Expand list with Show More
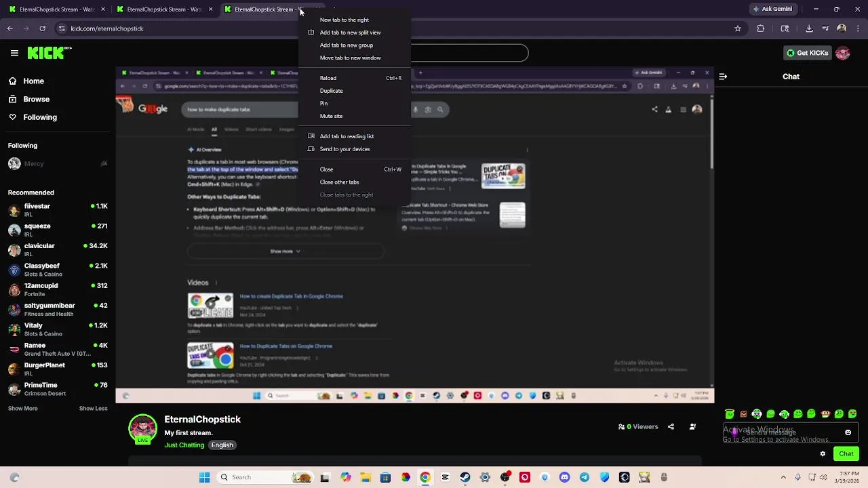This screenshot has width=868, height=488. (x=22, y=409)
